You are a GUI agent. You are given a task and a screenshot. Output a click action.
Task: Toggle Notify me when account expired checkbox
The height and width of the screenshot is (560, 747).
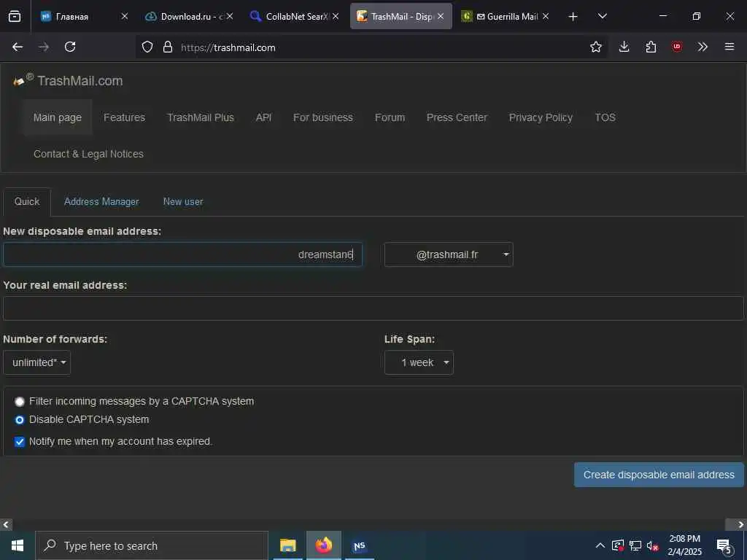coord(20,441)
